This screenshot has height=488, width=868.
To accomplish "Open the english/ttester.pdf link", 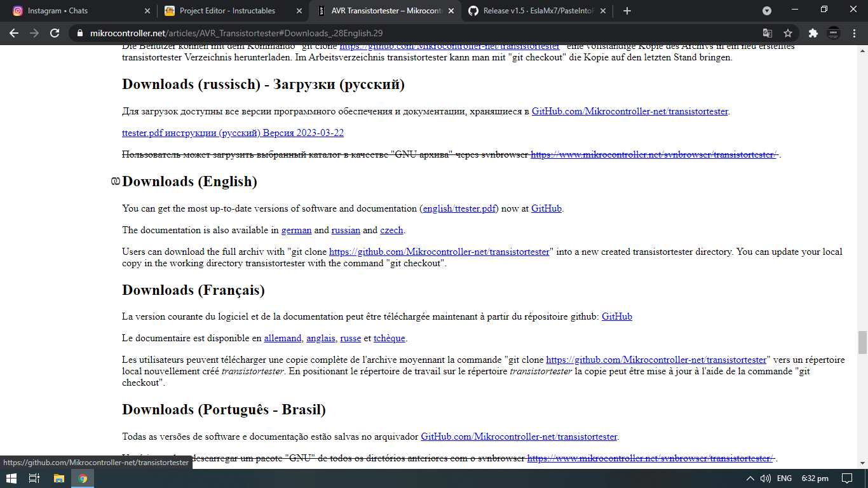I will [459, 208].
